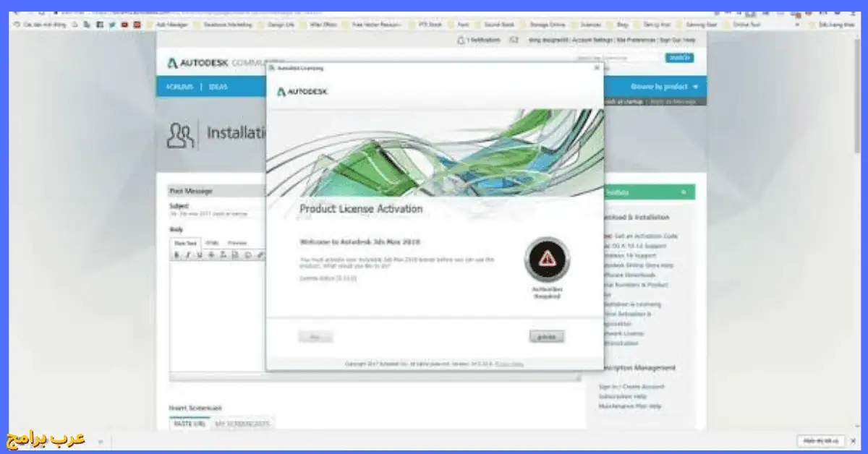This screenshot has height=454, width=868.
Task: Select the PASTE URL tab
Action: point(190,424)
